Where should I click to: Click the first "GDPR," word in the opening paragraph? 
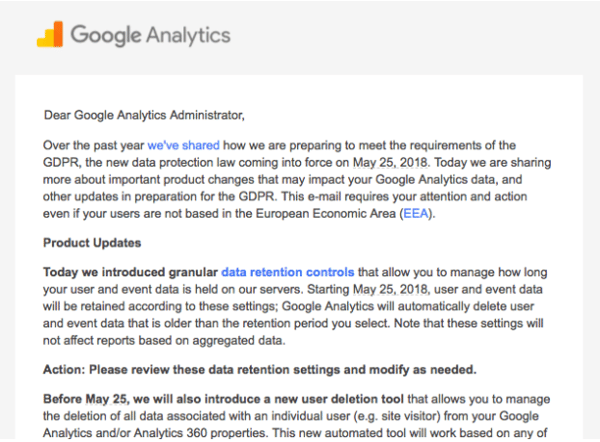pos(62,162)
